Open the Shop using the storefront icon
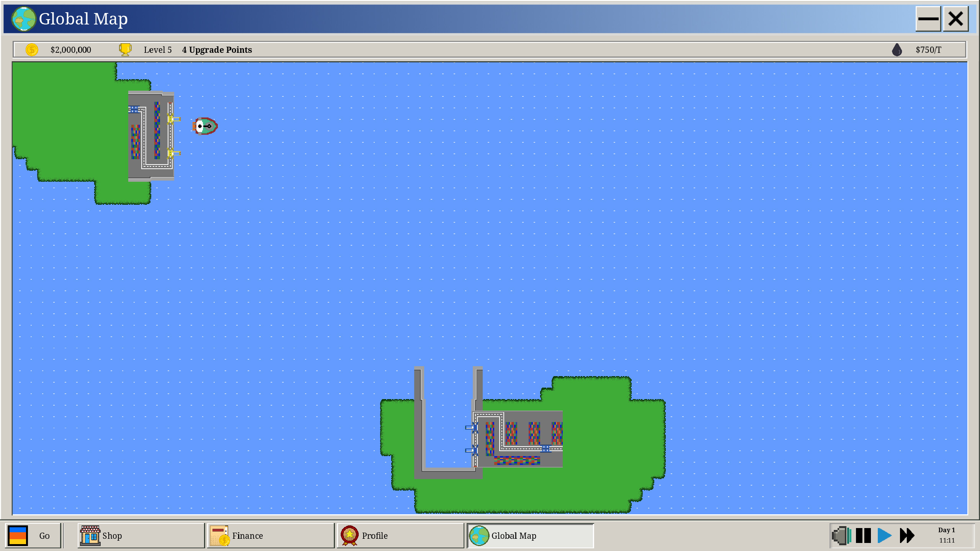This screenshot has height=551, width=980. (91, 536)
